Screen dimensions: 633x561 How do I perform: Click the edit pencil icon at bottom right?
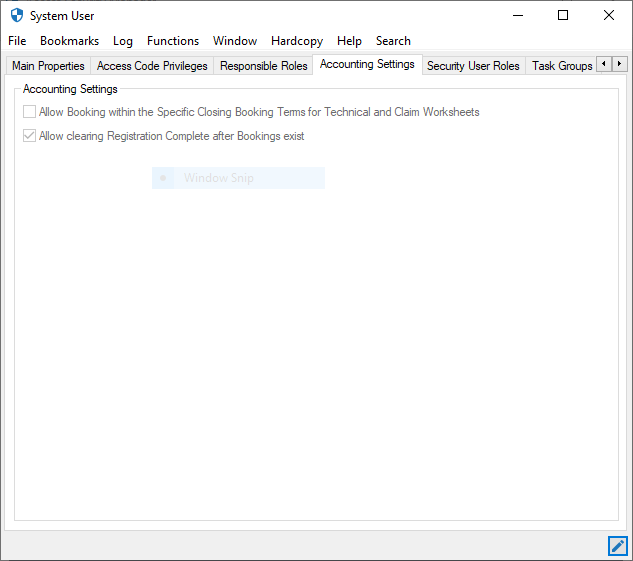pyautogui.click(x=617, y=545)
